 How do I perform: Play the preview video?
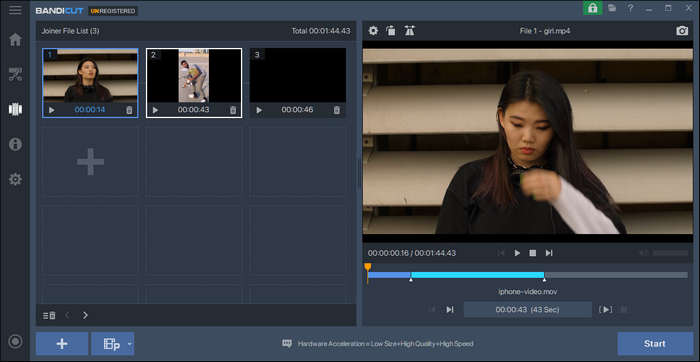click(x=517, y=253)
